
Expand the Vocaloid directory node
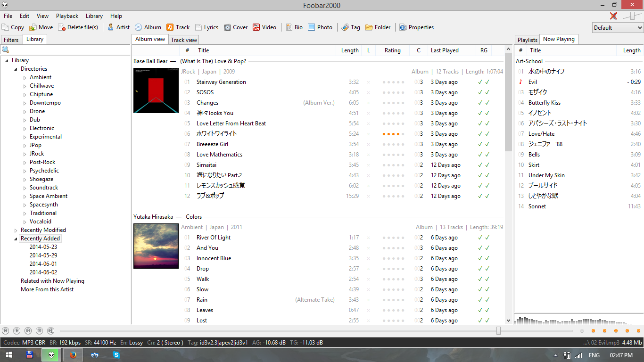point(25,222)
